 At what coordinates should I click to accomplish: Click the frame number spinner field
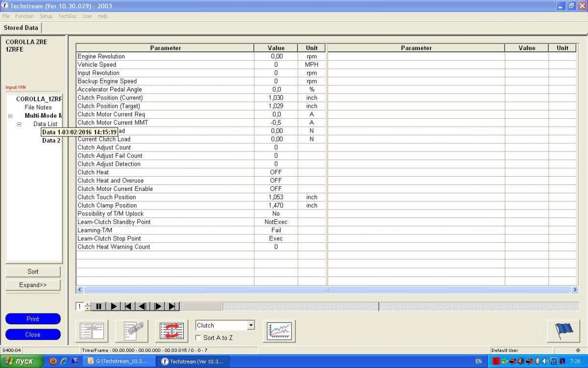coord(80,307)
